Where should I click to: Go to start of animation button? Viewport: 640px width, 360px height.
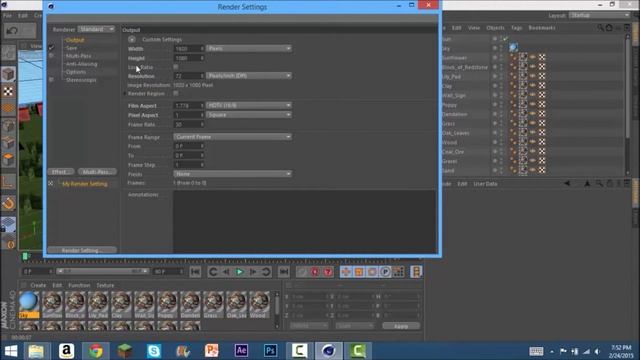click(195, 272)
